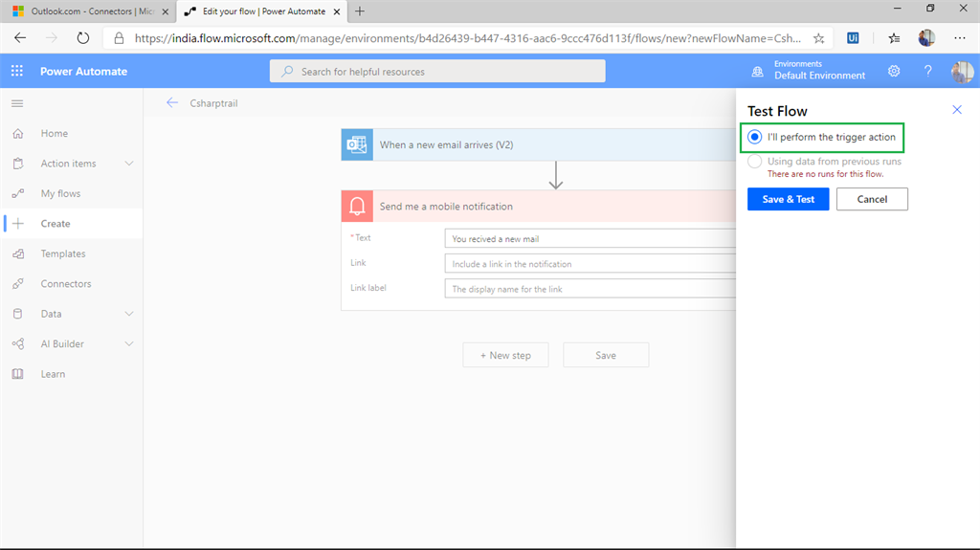Select Using data from previous runs
Viewport: 980px width, 550px height.
coord(754,162)
